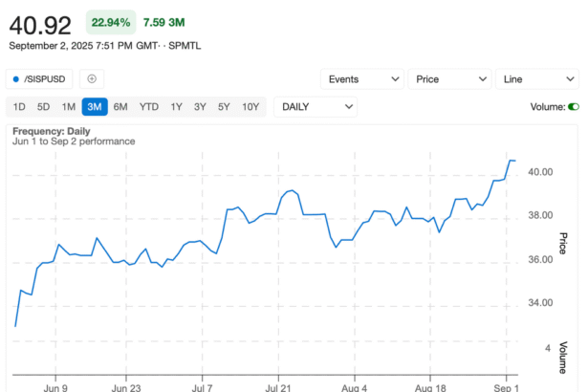Switch to the 5D range
The height and width of the screenshot is (392, 588).
pos(43,106)
